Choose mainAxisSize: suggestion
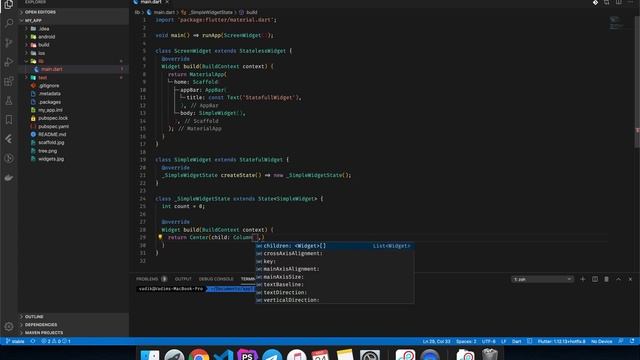The width and height of the screenshot is (640, 360). 335,277
